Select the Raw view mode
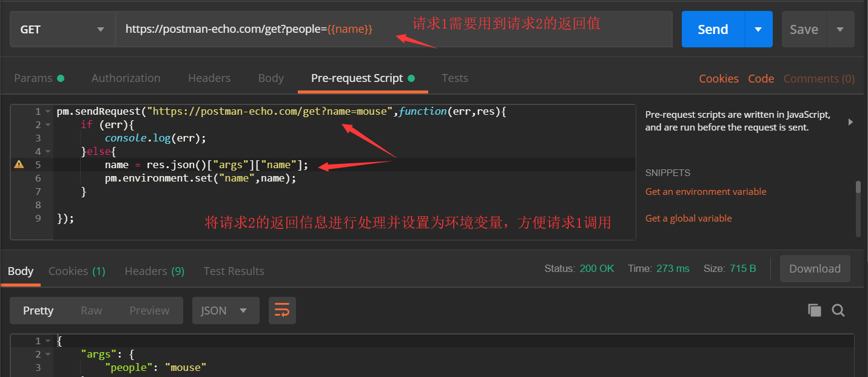Viewport: 868px width, 377px height. (92, 310)
